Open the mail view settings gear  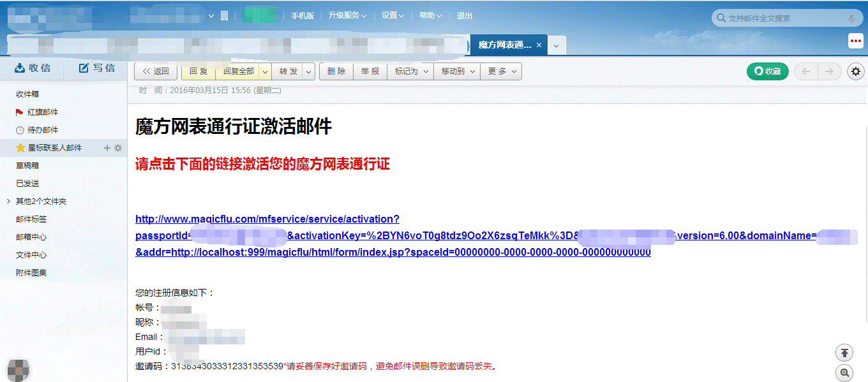[x=856, y=71]
